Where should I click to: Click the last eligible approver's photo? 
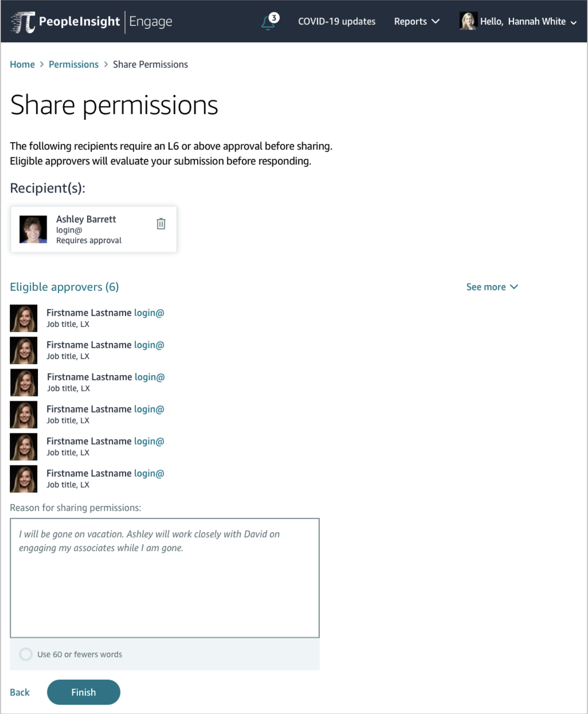point(24,479)
